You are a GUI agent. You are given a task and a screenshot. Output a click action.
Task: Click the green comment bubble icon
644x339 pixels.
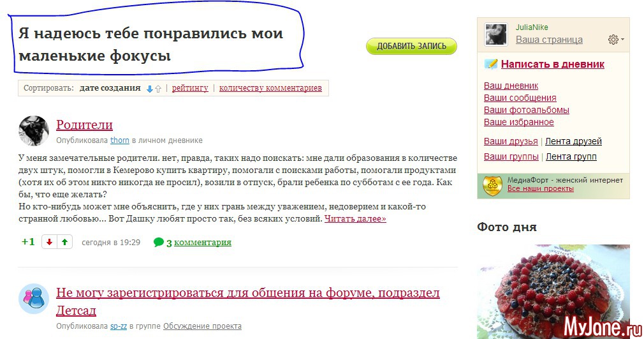tap(159, 243)
